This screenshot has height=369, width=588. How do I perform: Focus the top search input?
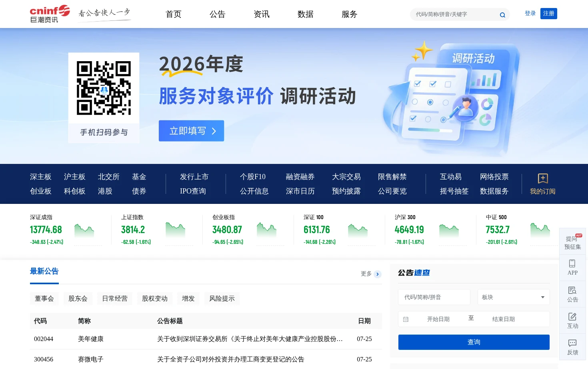pos(456,14)
